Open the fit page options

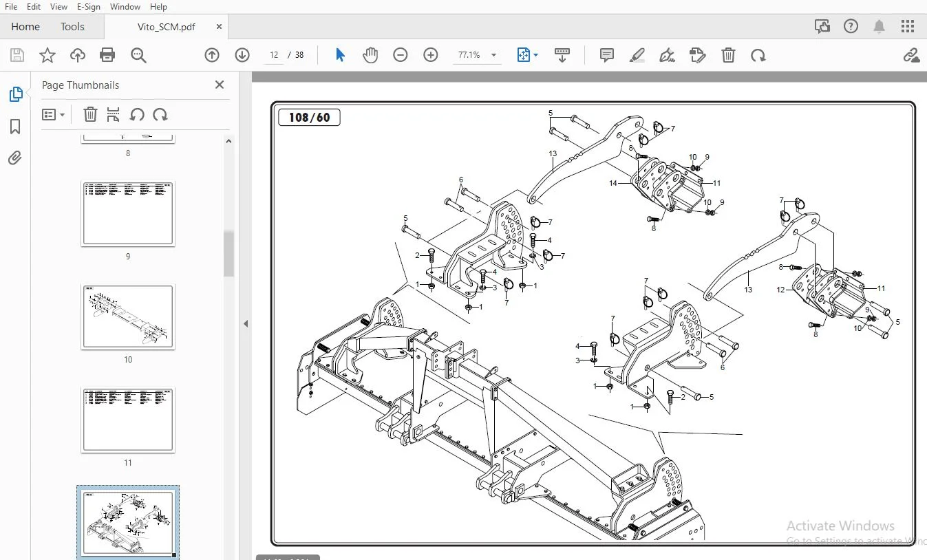pyautogui.click(x=527, y=55)
